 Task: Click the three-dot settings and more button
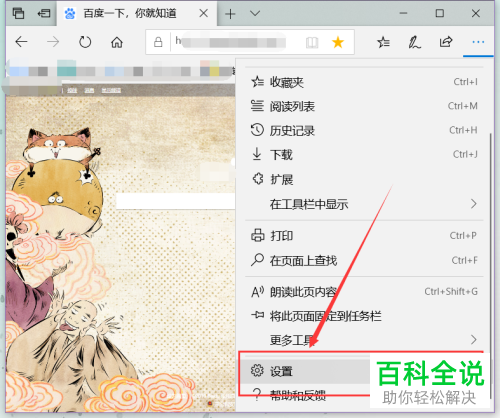[x=478, y=42]
